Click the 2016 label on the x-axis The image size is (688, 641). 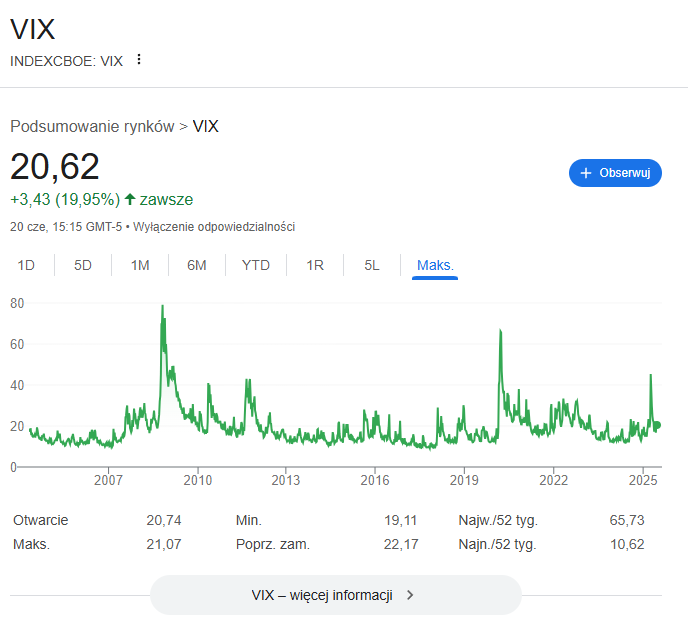[375, 480]
